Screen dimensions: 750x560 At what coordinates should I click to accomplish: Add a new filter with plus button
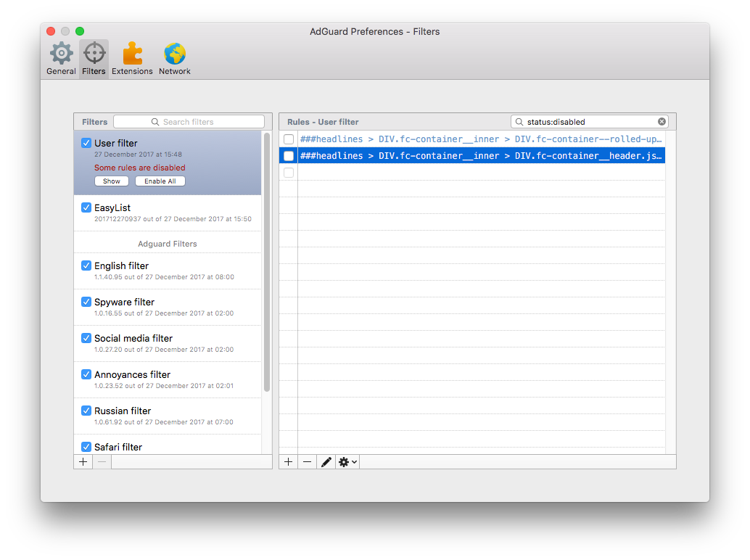[83, 462]
